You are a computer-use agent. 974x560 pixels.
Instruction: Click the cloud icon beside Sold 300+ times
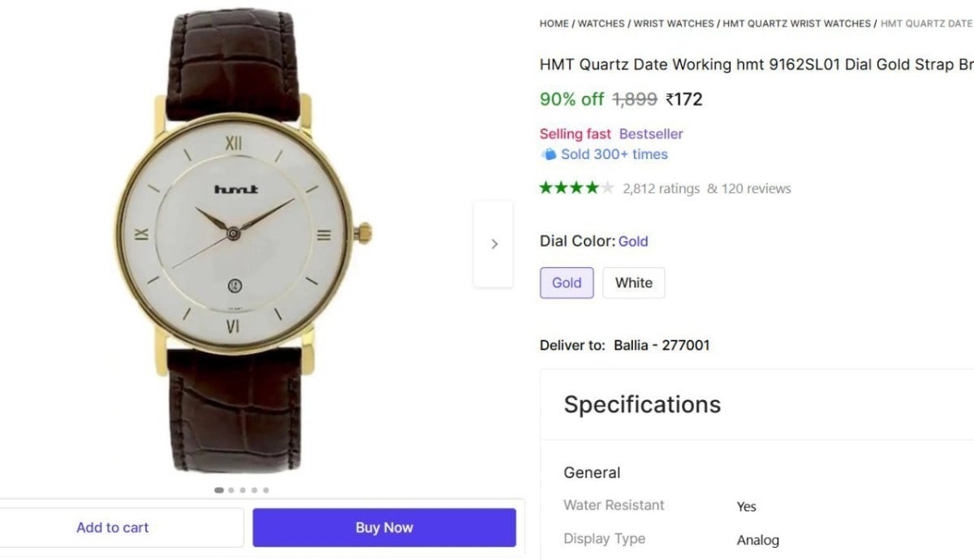click(549, 154)
